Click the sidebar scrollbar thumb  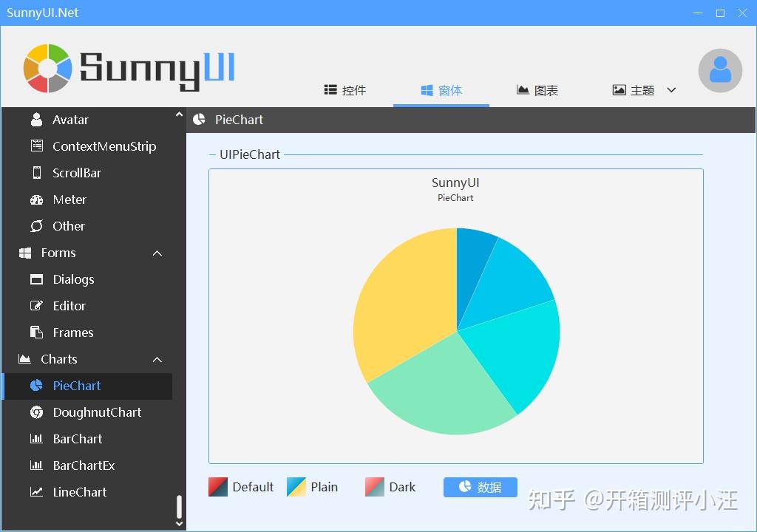point(179,506)
